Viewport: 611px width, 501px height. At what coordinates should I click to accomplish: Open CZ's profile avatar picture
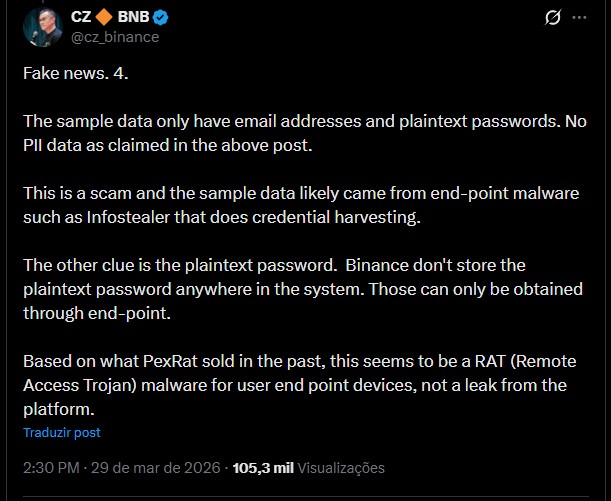41,26
